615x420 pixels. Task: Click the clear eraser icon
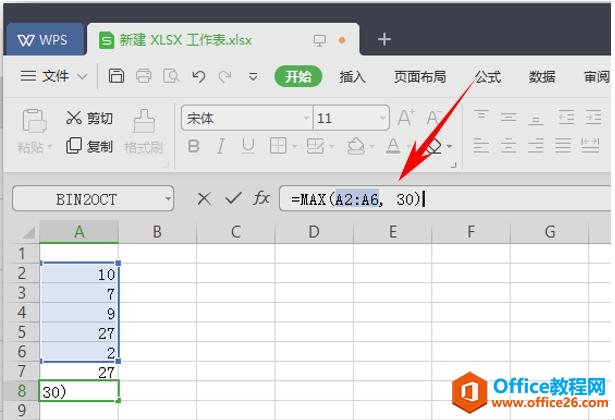coord(433,146)
